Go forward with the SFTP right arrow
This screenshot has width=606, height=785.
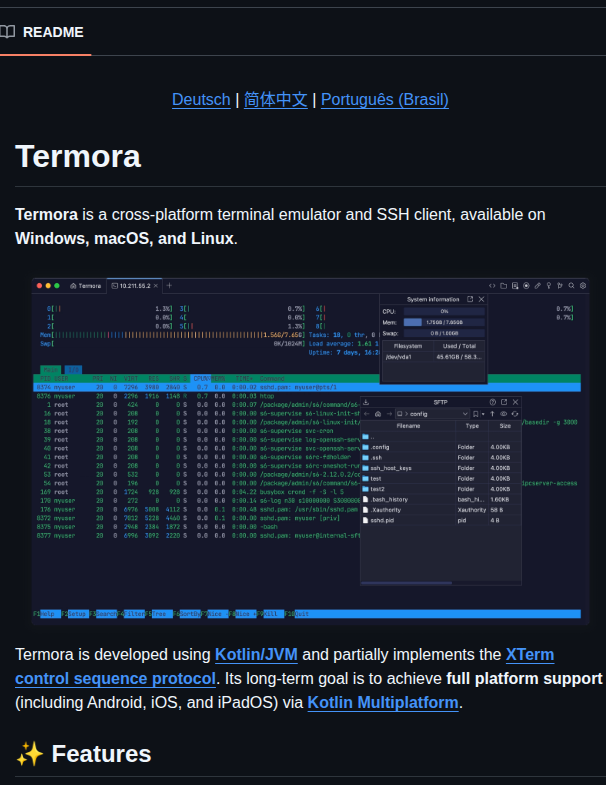click(389, 414)
